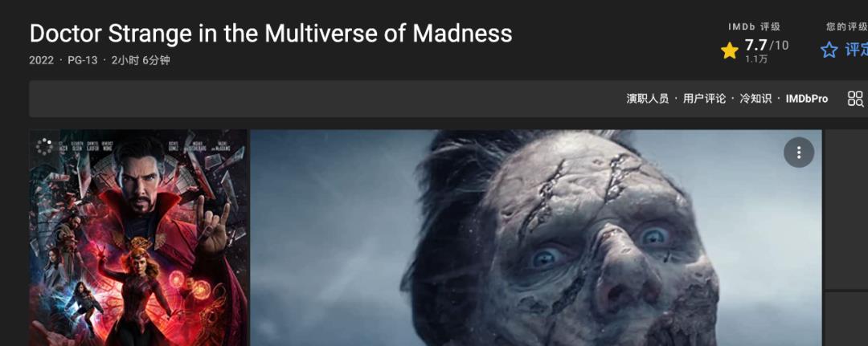Play the zombie Strange trailer image
This screenshot has width=868, height=346.
pos(536,238)
